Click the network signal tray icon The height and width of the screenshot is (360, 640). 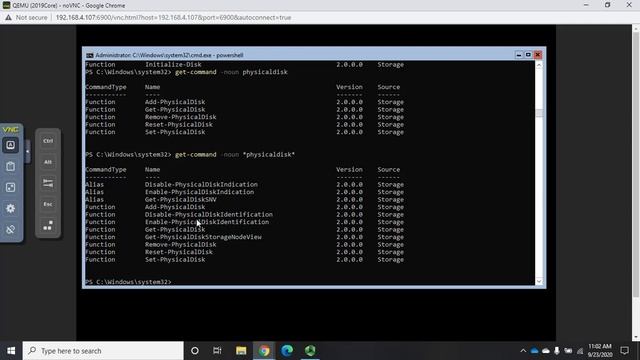pos(580,351)
